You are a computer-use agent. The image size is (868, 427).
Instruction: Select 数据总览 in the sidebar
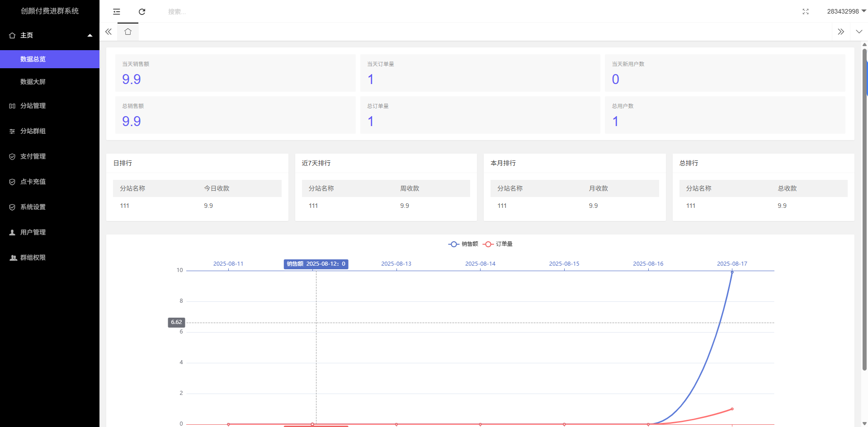(x=33, y=59)
